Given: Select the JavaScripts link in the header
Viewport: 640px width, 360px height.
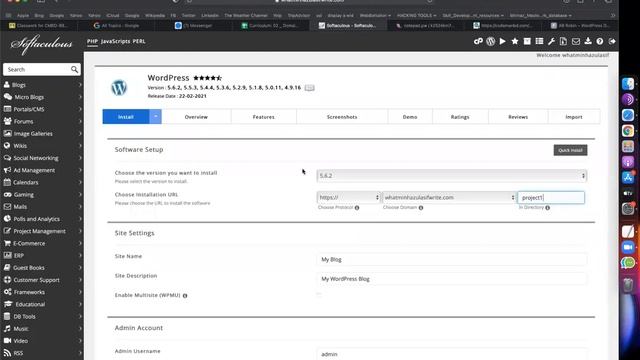Looking at the screenshot, I should click(x=115, y=41).
